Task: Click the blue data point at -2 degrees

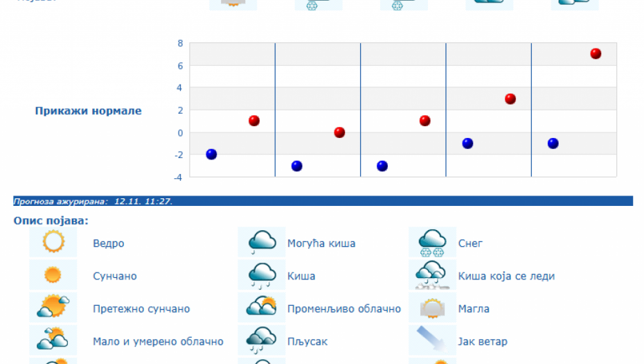Action: 211,155
